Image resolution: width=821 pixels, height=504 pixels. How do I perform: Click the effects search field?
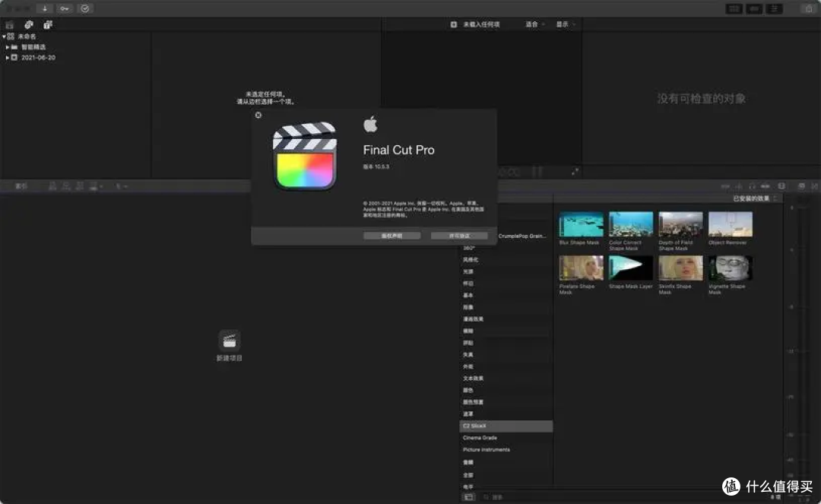click(623, 497)
